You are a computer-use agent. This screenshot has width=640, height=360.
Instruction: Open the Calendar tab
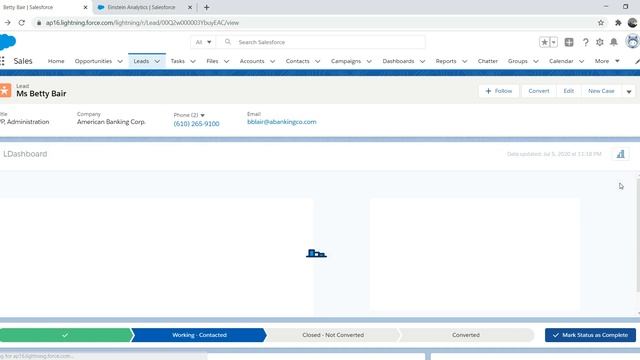[x=561, y=61]
